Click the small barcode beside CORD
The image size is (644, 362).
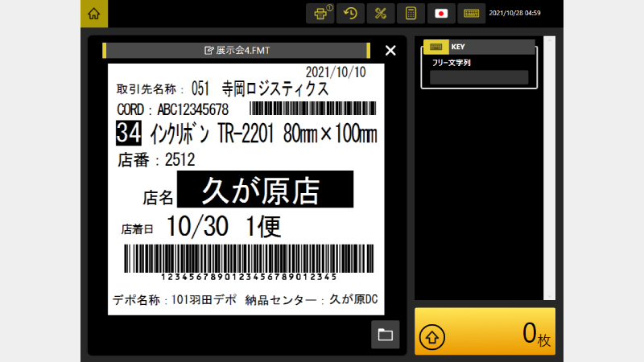(x=312, y=109)
